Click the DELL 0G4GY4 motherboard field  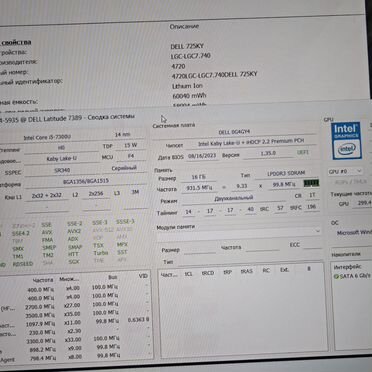click(234, 132)
